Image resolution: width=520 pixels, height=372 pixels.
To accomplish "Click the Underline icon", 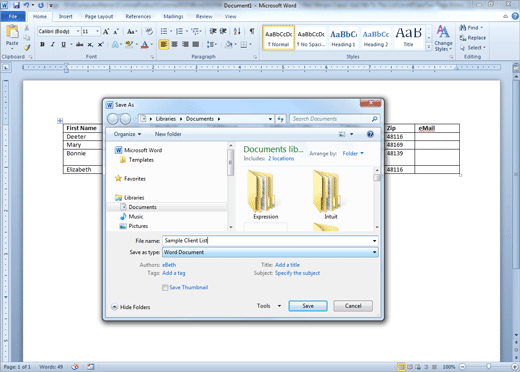I will [x=63, y=44].
